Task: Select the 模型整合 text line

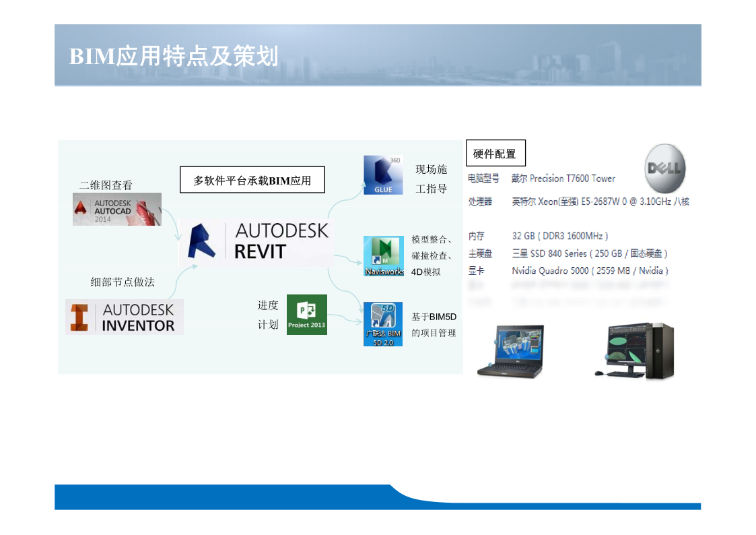Action: (432, 240)
